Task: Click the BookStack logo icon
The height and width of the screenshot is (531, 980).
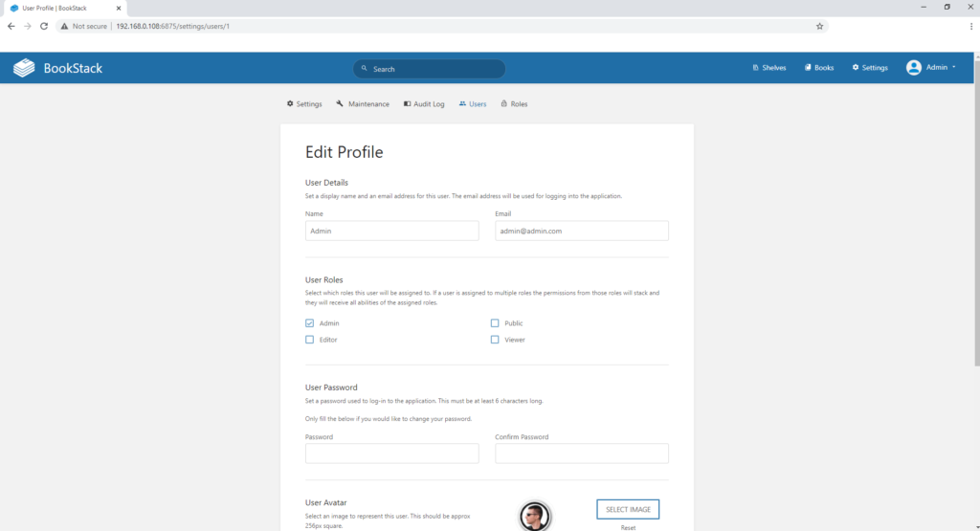Action: (24, 68)
